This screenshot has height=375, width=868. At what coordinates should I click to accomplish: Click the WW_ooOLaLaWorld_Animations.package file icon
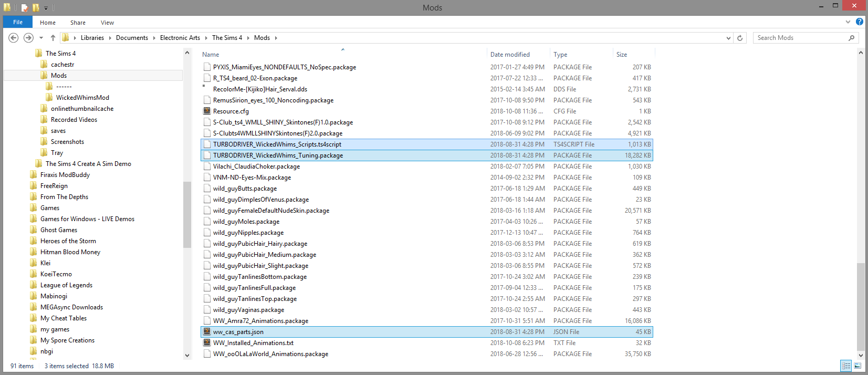(207, 354)
